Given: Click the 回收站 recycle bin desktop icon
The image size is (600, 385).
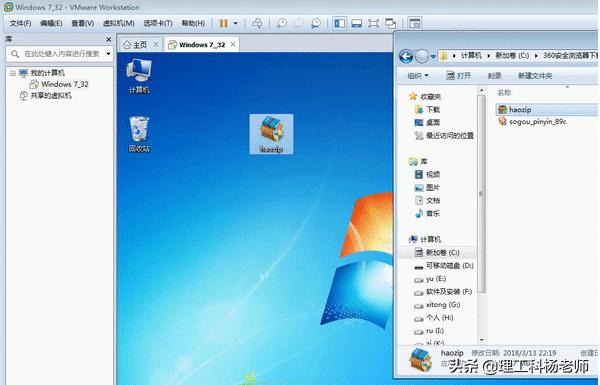Looking at the screenshot, I should (x=139, y=134).
